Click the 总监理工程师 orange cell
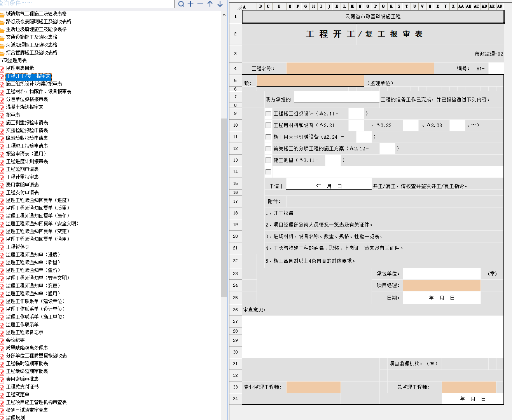 (469, 387)
